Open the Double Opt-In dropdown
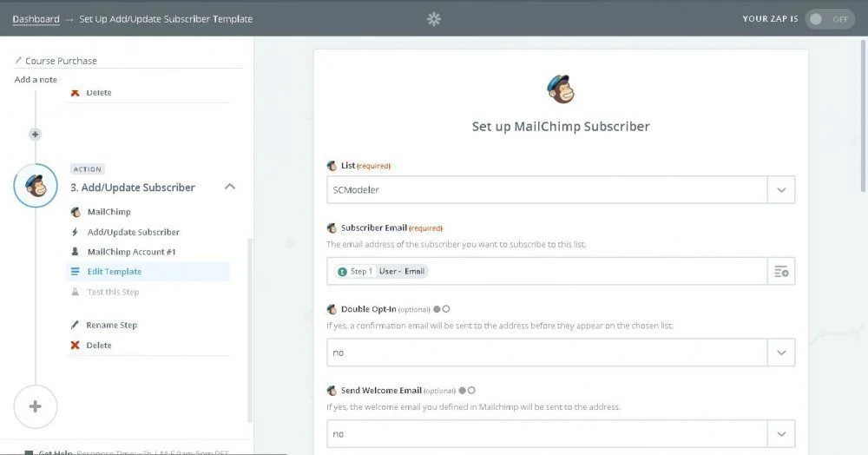This screenshot has width=868, height=455. [560, 353]
